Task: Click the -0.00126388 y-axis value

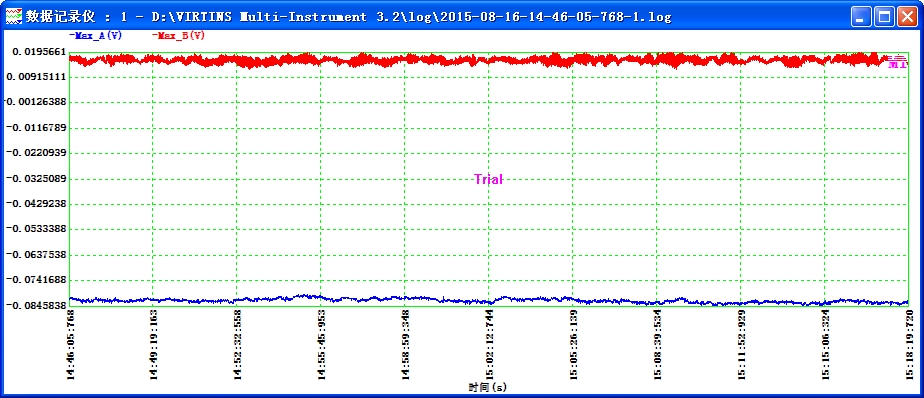Action: pos(35,102)
